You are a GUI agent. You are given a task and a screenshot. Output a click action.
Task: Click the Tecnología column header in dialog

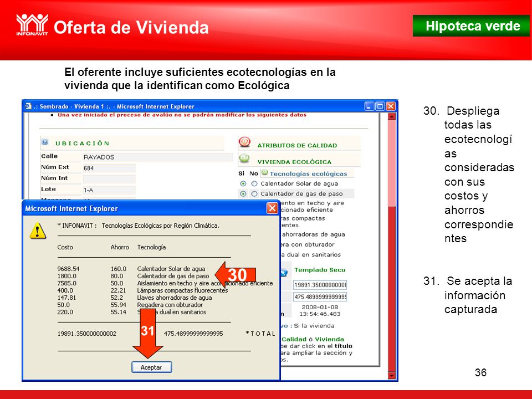(x=151, y=247)
